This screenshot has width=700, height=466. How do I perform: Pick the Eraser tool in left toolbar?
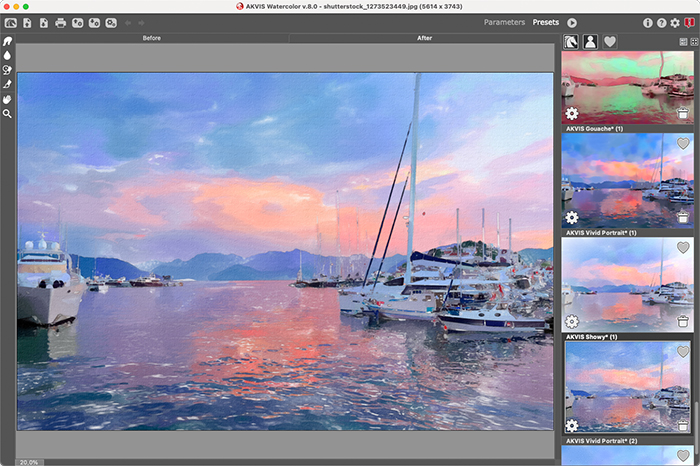click(8, 85)
